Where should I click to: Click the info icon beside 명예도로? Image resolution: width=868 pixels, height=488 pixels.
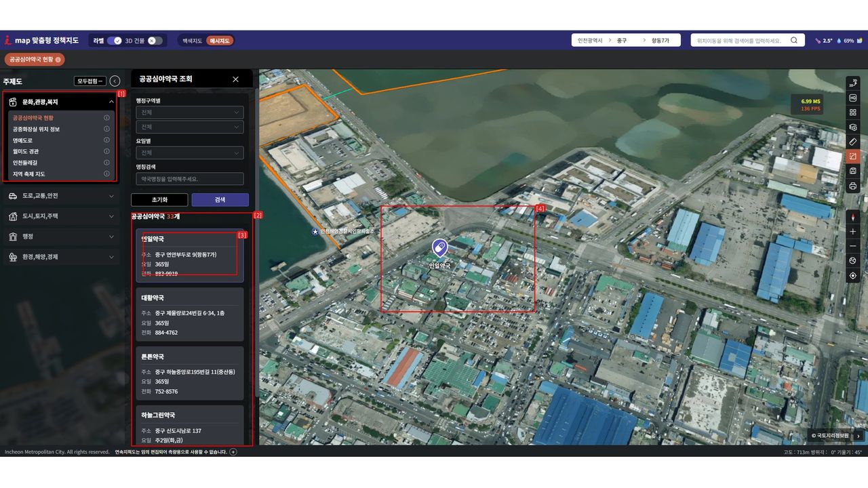(106, 140)
